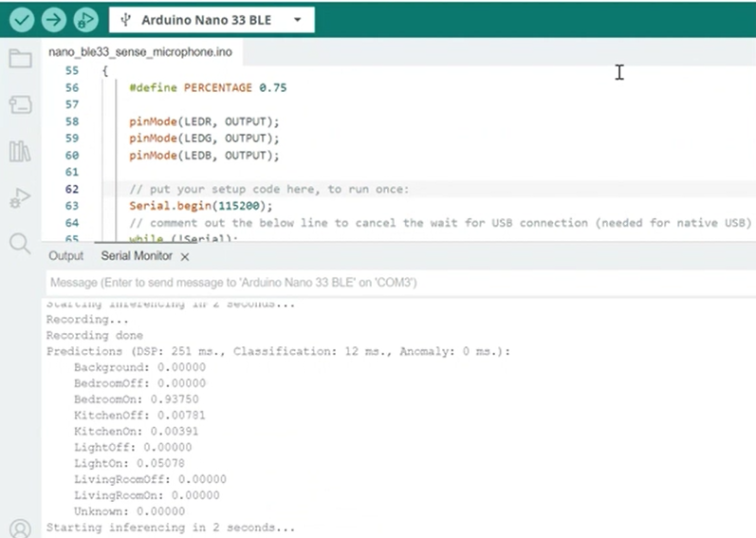Image resolution: width=756 pixels, height=538 pixels.
Task: Close the Serial Monitor tab
Action: click(x=185, y=256)
